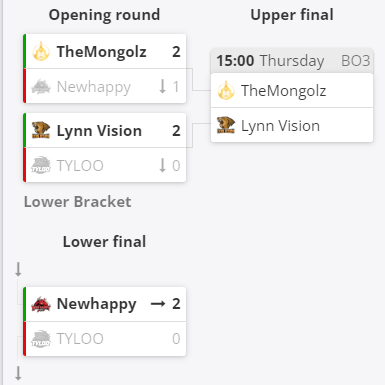The width and height of the screenshot is (385, 385).
Task: Click the right arrow next to Newhappy in Lower final
Action: click(x=158, y=304)
